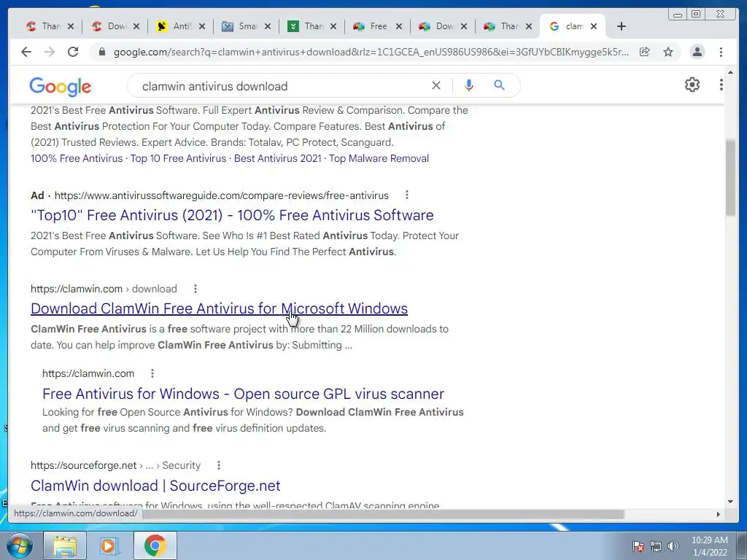Open the network tray icon

656,546
